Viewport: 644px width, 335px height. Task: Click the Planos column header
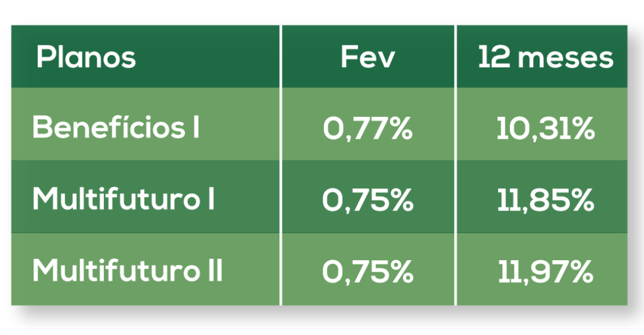pyautogui.click(x=86, y=58)
